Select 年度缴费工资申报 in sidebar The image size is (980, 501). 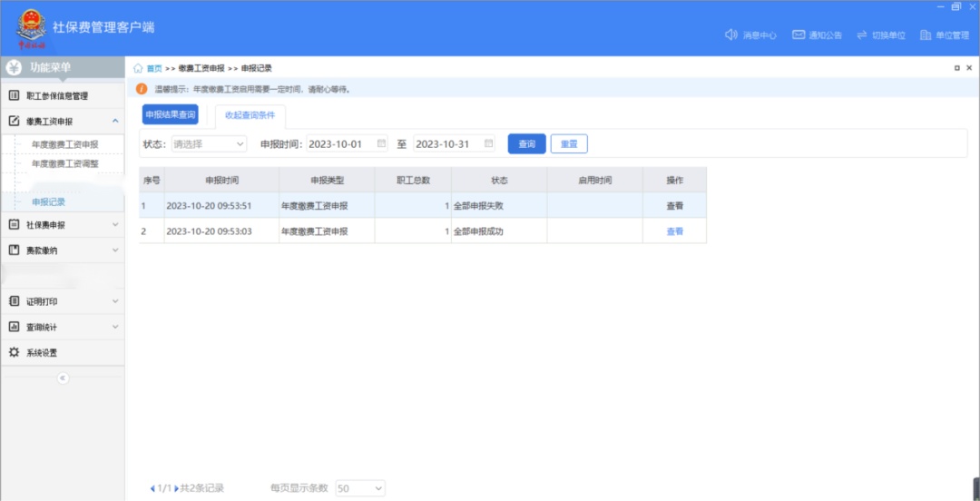[x=64, y=144]
